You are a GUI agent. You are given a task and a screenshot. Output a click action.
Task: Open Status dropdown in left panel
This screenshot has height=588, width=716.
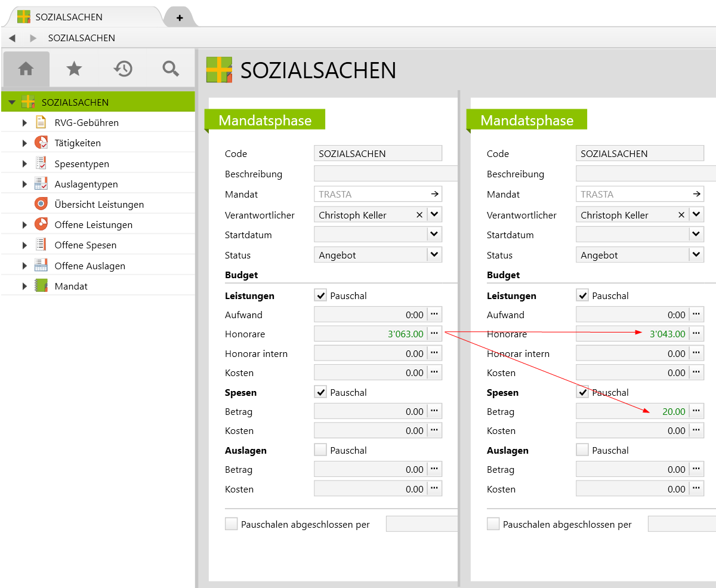pyautogui.click(x=434, y=255)
